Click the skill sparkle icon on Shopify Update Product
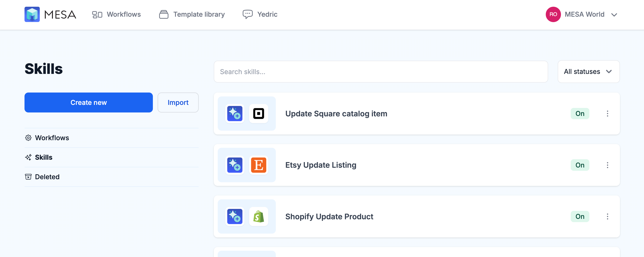644x257 pixels. [235, 216]
